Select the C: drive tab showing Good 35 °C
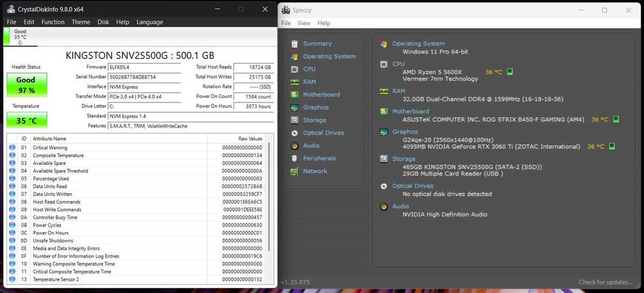 coord(20,37)
